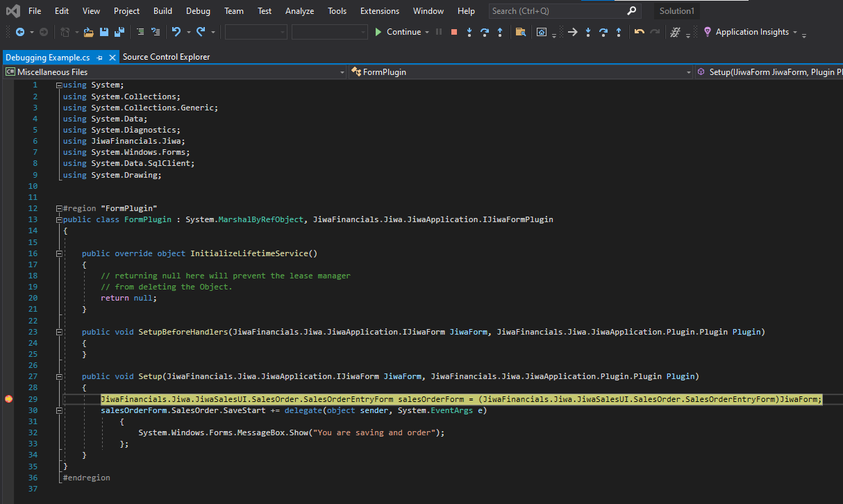This screenshot has height=504, width=843.
Task: Toggle the breakpoint on line 29
Action: pyautogui.click(x=8, y=399)
